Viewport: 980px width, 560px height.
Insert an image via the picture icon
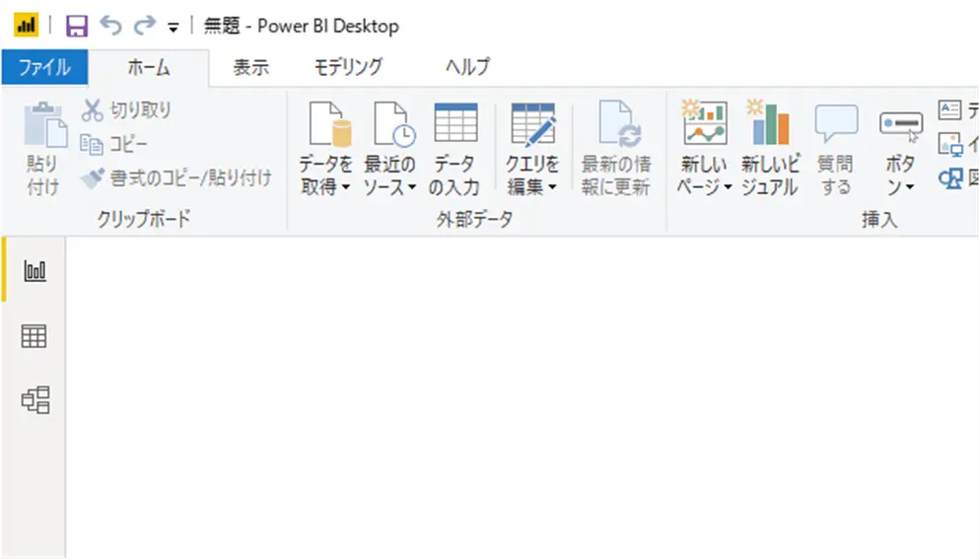click(950, 144)
